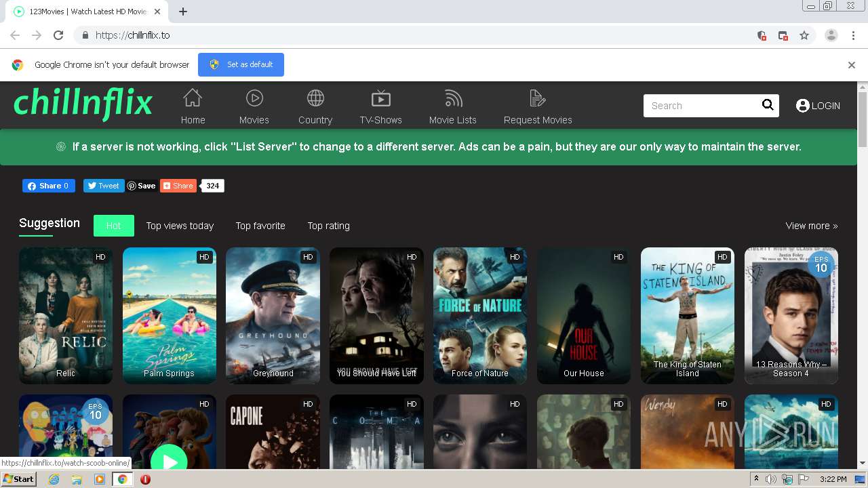868x488 pixels.
Task: Switch to Top favorite tab
Action: tap(260, 226)
